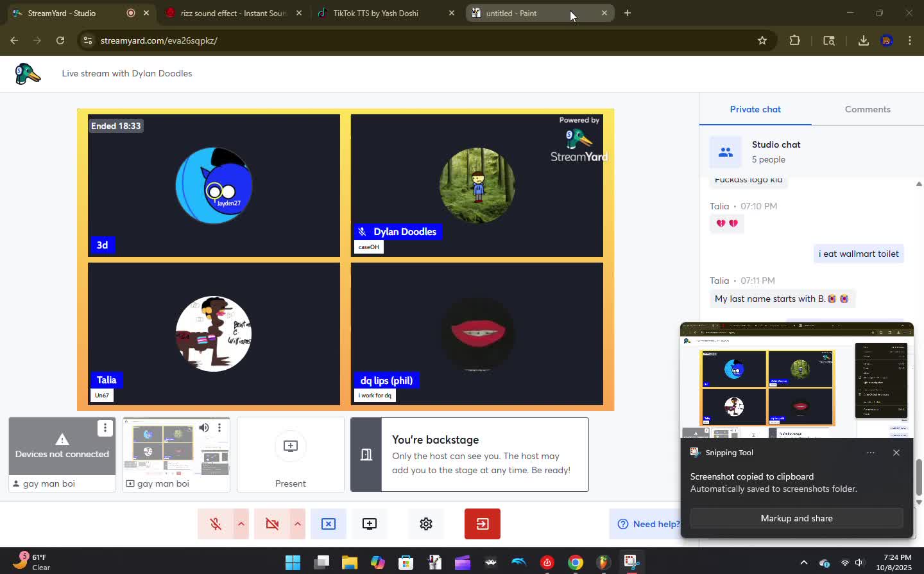The image size is (924, 574).
Task: Close the Snipping Tool notification
Action: (x=896, y=453)
